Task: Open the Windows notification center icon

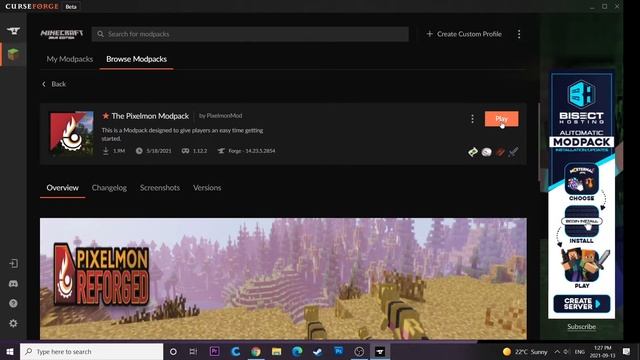Action: click(x=627, y=351)
